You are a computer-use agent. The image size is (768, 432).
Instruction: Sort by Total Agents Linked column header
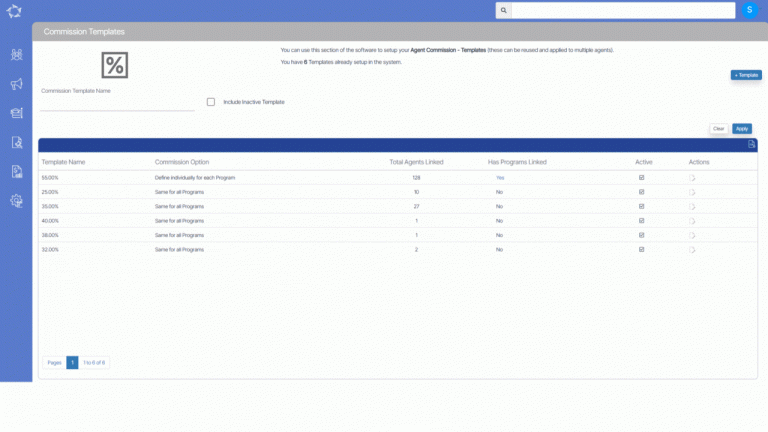tap(416, 162)
